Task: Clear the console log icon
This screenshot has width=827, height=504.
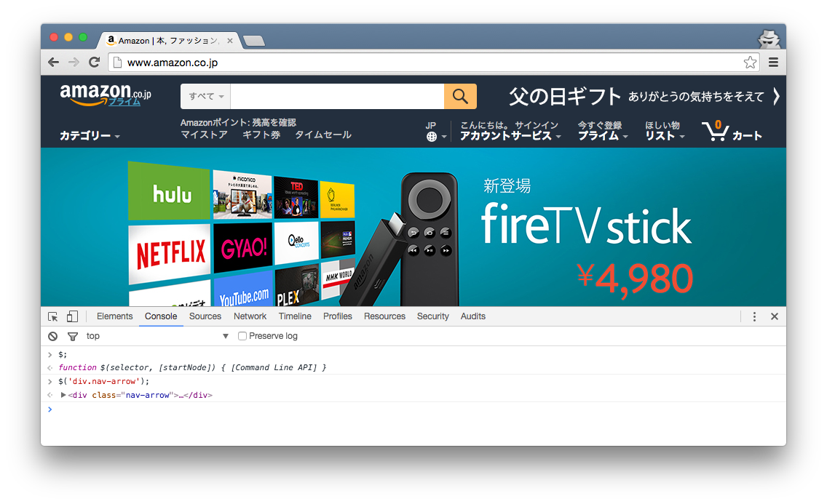Action: 52,336
